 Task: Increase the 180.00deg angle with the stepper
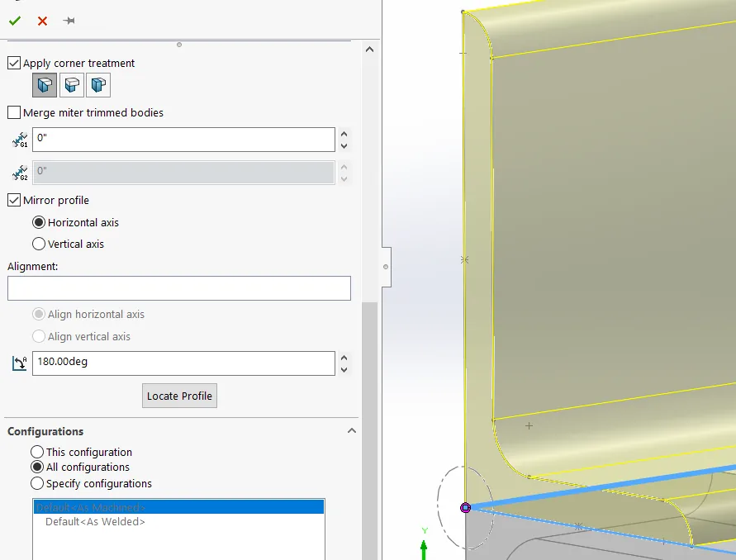coord(344,357)
